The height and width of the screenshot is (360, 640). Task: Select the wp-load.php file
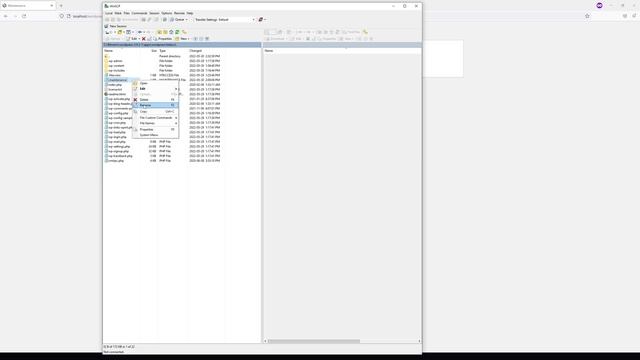tap(117, 132)
